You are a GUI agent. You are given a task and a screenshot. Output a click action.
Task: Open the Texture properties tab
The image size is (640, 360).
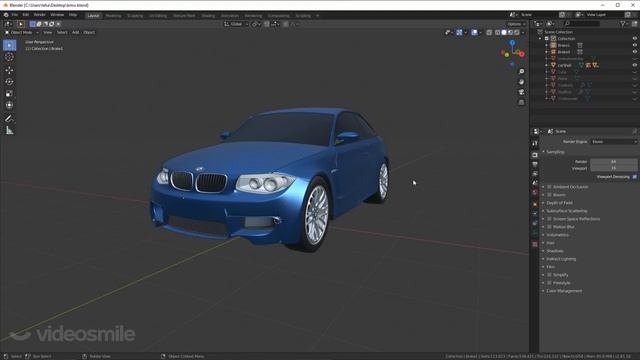(535, 244)
